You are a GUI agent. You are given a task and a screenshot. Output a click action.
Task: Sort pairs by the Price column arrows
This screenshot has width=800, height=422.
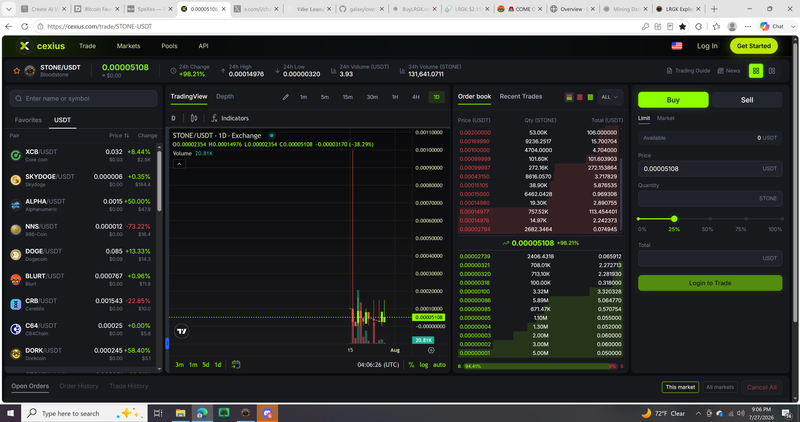coord(126,136)
